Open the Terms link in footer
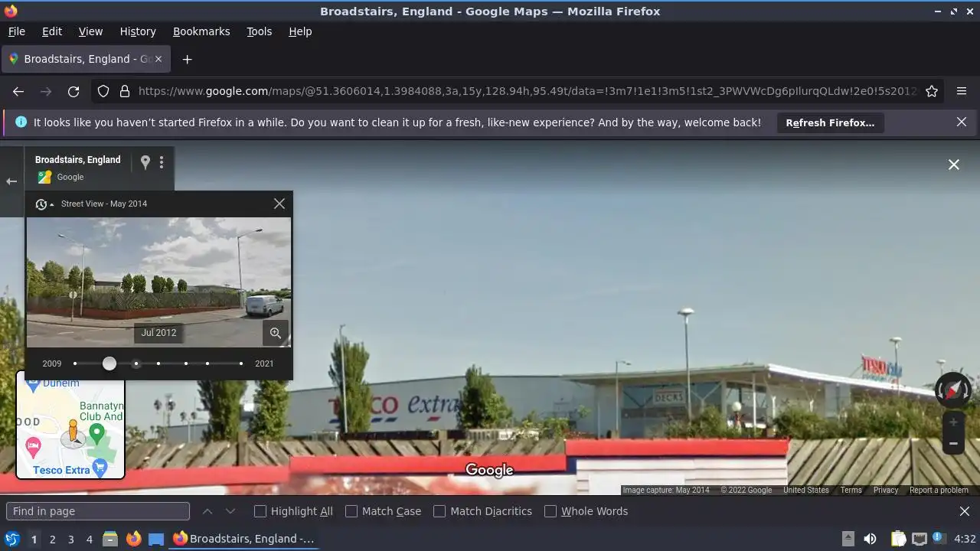Viewport: 980px width, 551px height. [x=851, y=490]
